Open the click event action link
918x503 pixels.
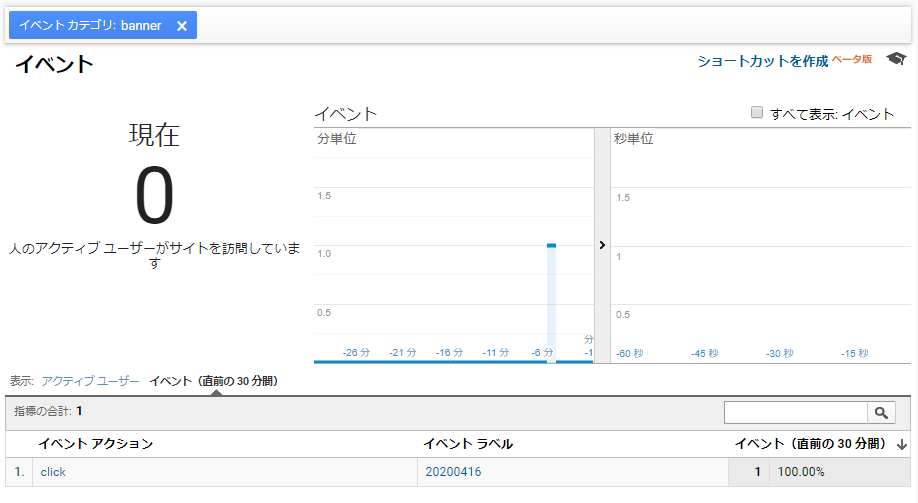[x=53, y=472]
